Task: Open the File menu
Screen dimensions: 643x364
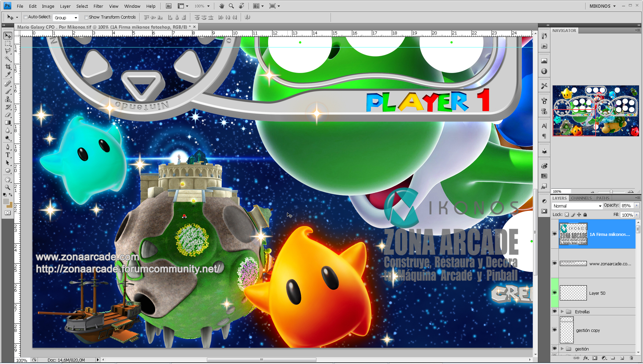Action: 20,6
